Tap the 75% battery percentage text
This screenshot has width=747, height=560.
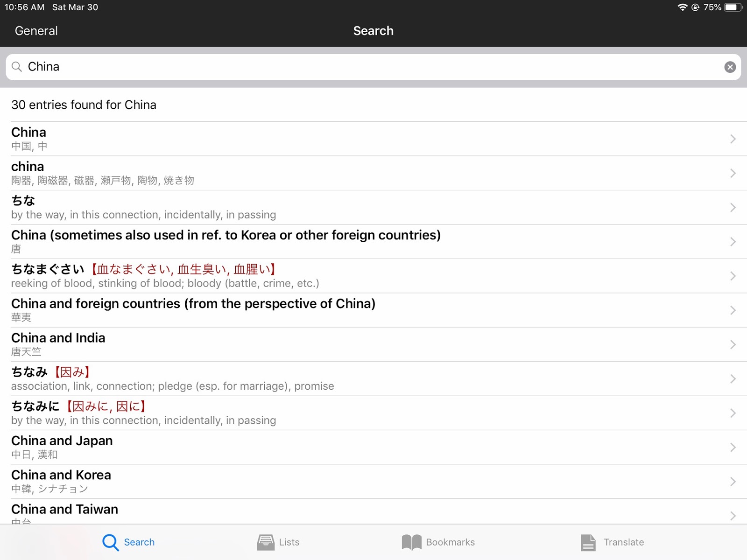[x=712, y=7]
